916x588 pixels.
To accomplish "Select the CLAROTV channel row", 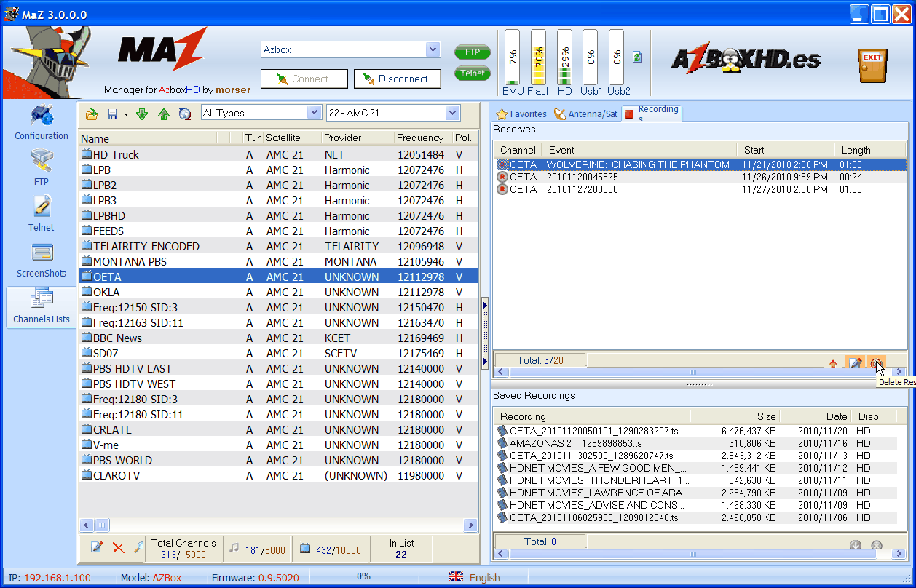I will 279,475.
